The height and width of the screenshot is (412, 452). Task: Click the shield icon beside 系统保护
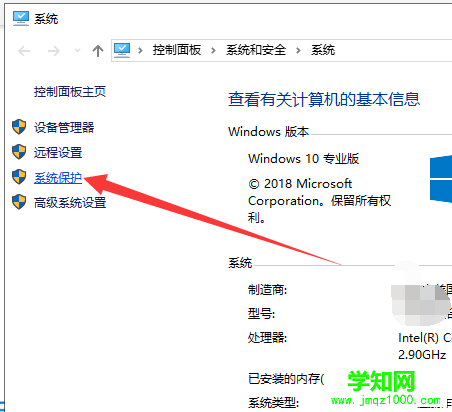tap(19, 177)
